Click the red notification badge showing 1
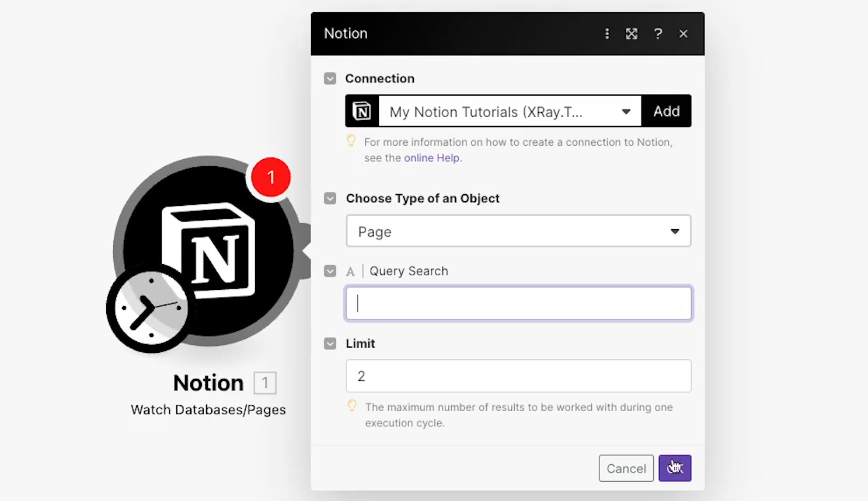The image size is (868, 501). pos(271,177)
